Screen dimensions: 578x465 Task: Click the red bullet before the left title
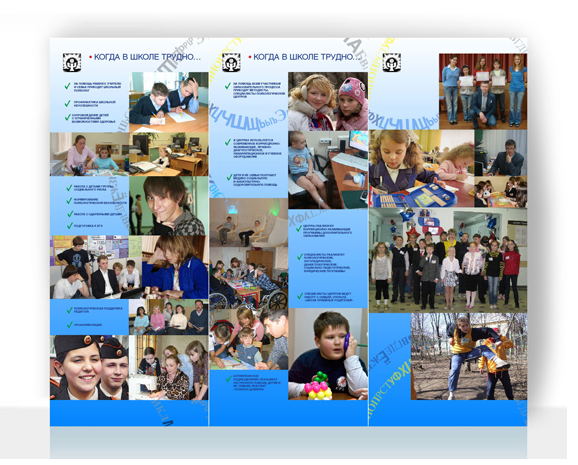tap(90, 57)
